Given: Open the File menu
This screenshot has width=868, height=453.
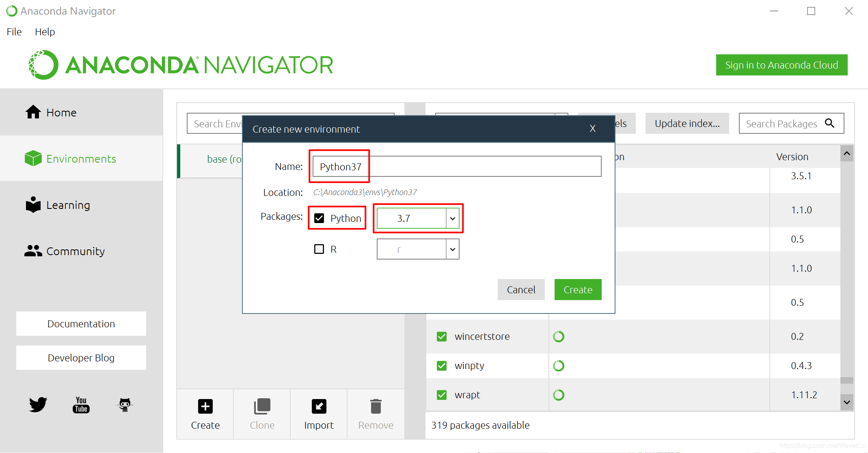Looking at the screenshot, I should coord(14,32).
